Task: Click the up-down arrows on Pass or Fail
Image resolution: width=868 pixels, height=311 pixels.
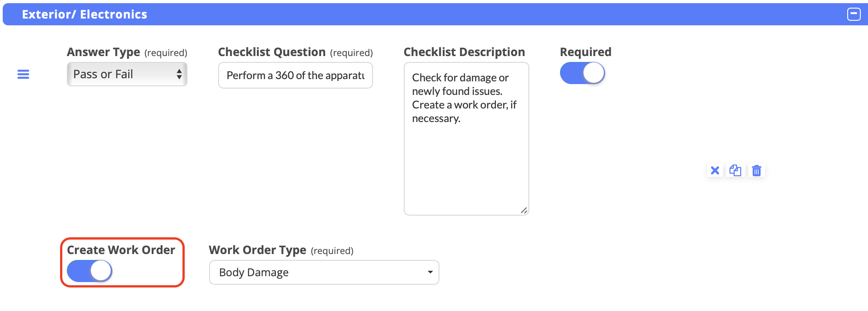Action: 179,74
